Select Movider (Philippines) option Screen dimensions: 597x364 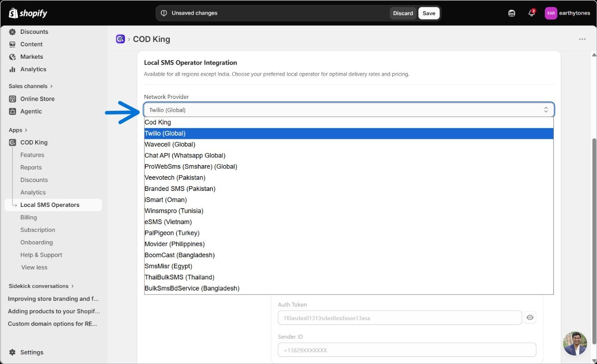(x=349, y=244)
